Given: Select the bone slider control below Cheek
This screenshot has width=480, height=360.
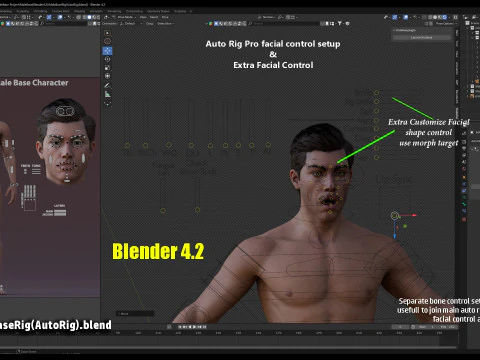Looking at the screenshot, I should click(x=198, y=210).
